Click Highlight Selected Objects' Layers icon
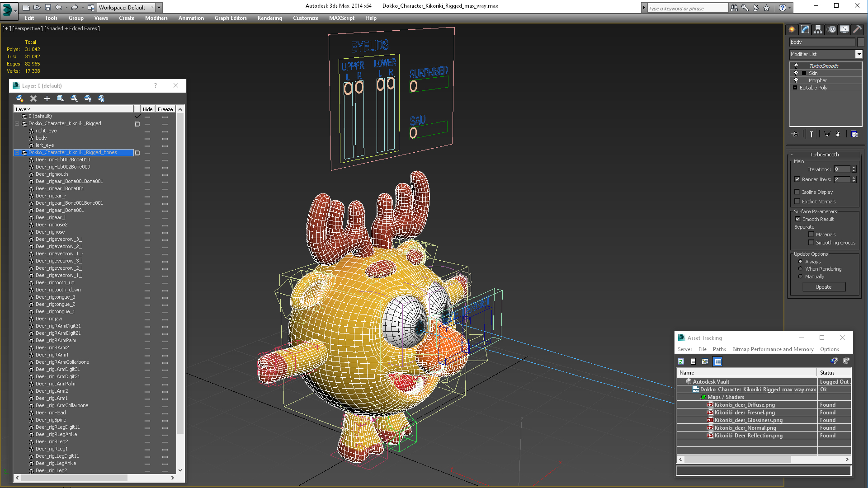The image size is (868, 488). click(74, 98)
